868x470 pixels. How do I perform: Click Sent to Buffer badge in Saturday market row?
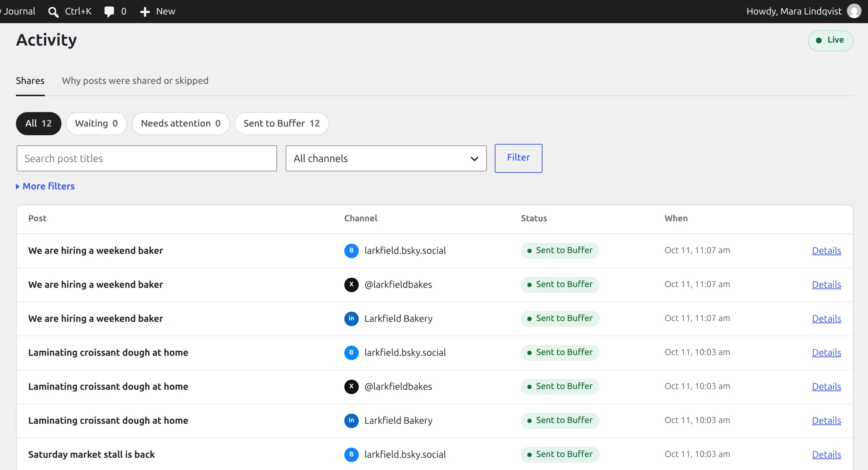(x=560, y=454)
